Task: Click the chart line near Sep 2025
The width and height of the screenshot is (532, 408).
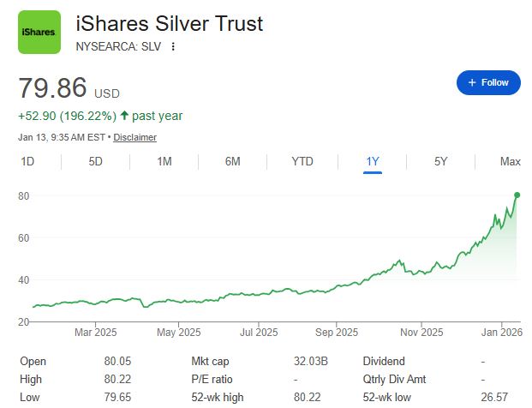Action: click(336, 287)
